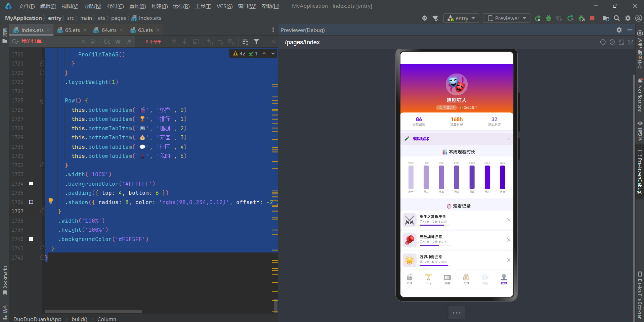The width and height of the screenshot is (644, 322).
Task: Open the three-dots more button below previewer
Action: pyautogui.click(x=457, y=313)
